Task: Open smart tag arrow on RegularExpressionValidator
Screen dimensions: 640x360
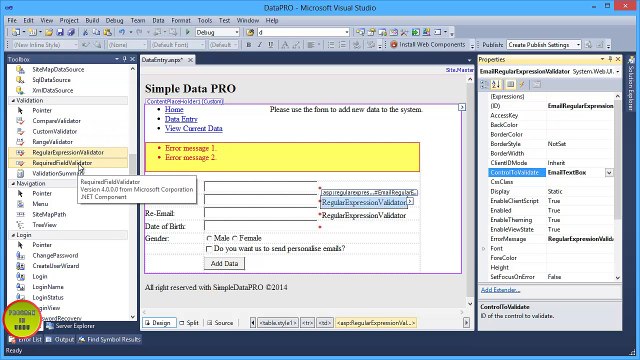Action: (x=410, y=201)
